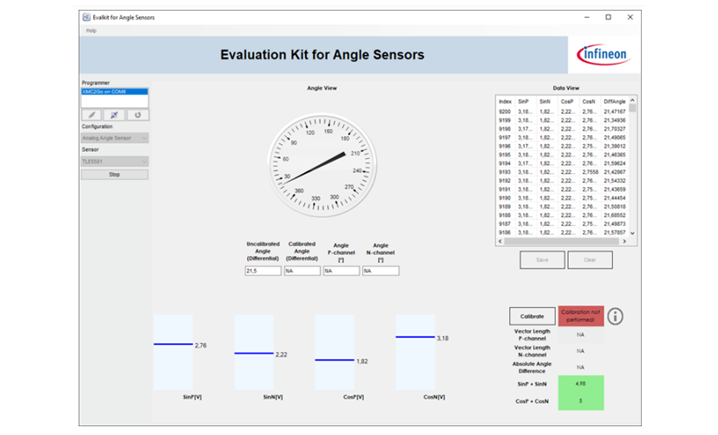The height and width of the screenshot is (435, 718).
Task: Click the Infineon logo
Action: click(x=601, y=54)
